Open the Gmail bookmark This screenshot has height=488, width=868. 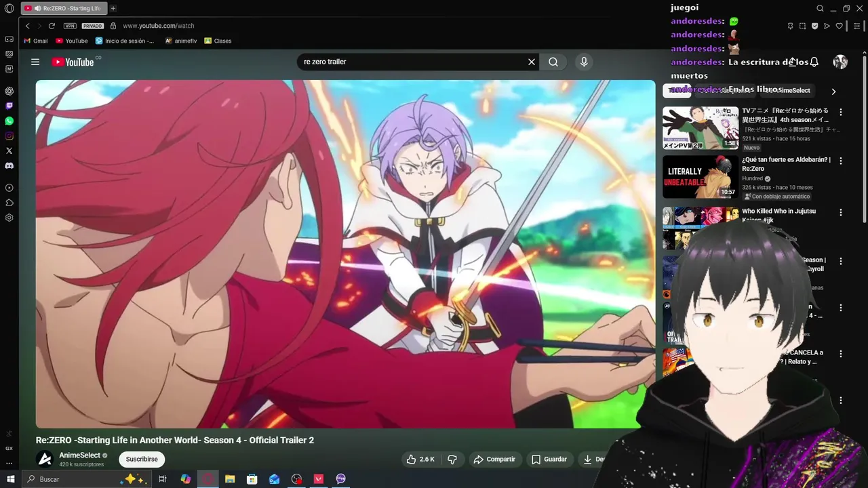tap(36, 41)
